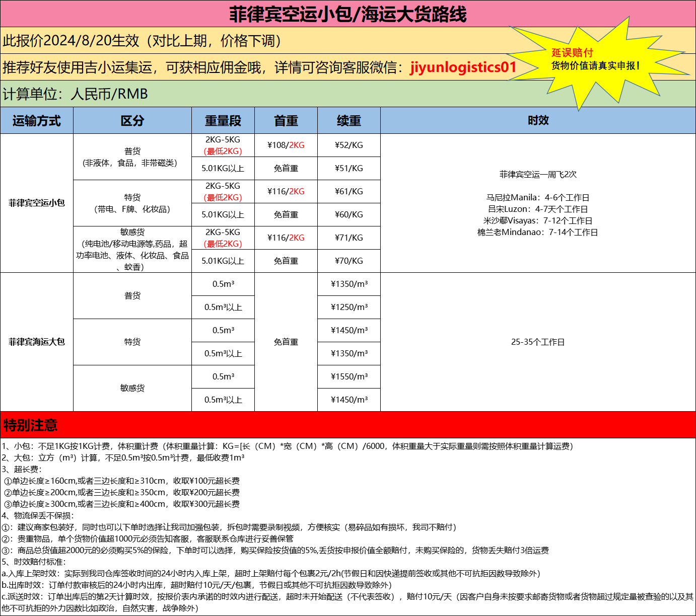Click the 特别注意 red header
This screenshot has height=616, width=696.
point(348,425)
